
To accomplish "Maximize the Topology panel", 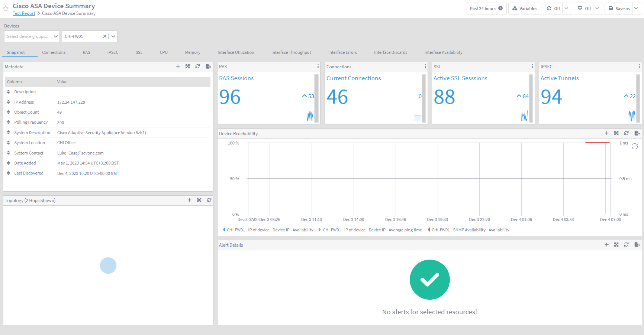I will click(x=199, y=200).
